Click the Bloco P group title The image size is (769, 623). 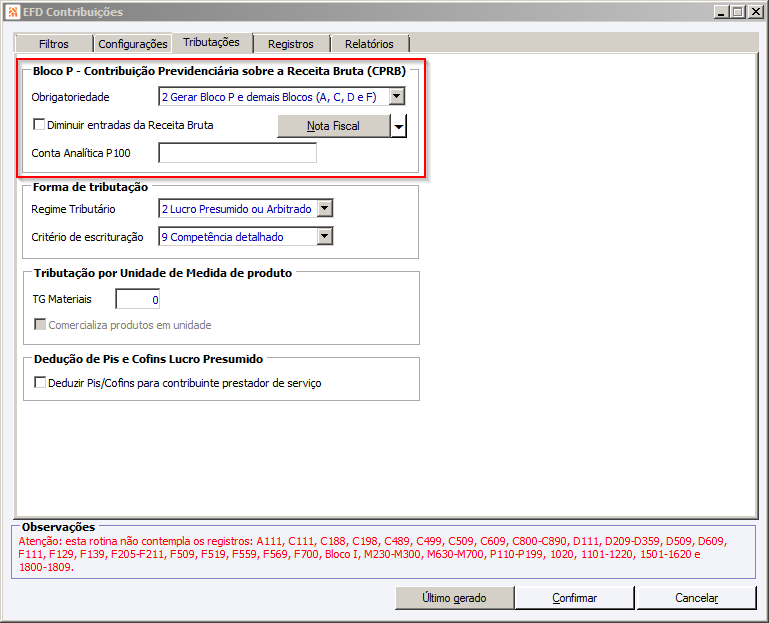click(x=219, y=71)
